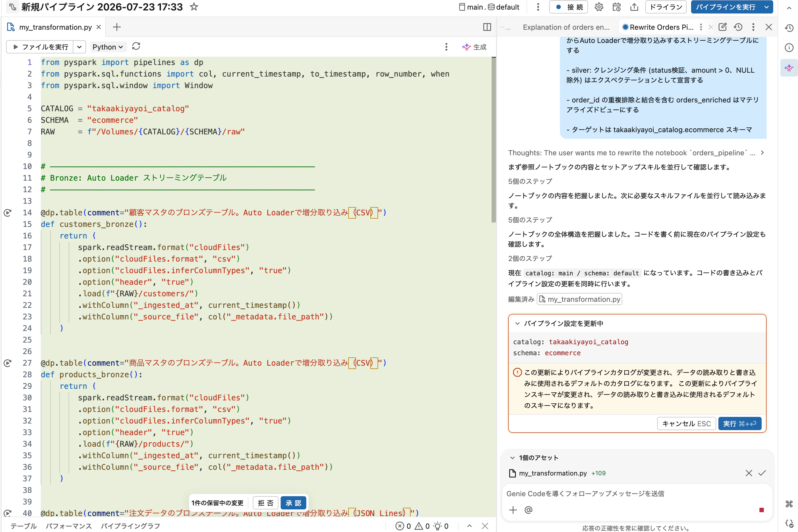This screenshot has height=532, width=798.
Task: Open version history in right sidebar
Action: (789, 28)
